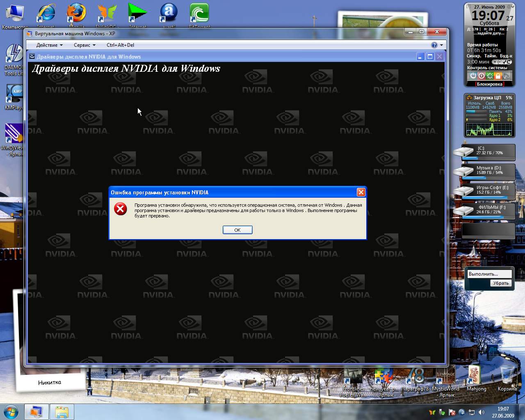Launch Mahjong desktop shortcut
This screenshot has height=420, width=525.
tap(476, 379)
